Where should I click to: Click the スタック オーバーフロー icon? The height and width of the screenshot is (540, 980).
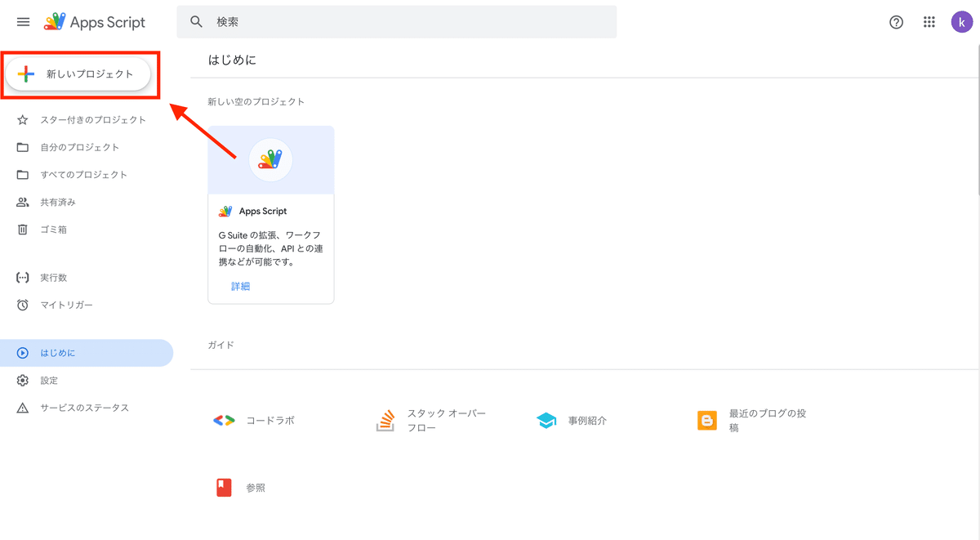coord(385,421)
